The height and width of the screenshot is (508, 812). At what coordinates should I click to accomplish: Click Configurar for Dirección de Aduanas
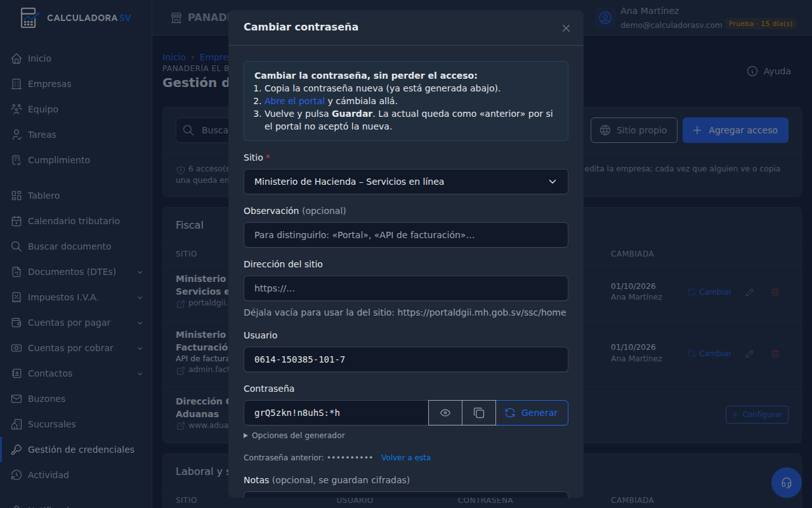coord(757,415)
